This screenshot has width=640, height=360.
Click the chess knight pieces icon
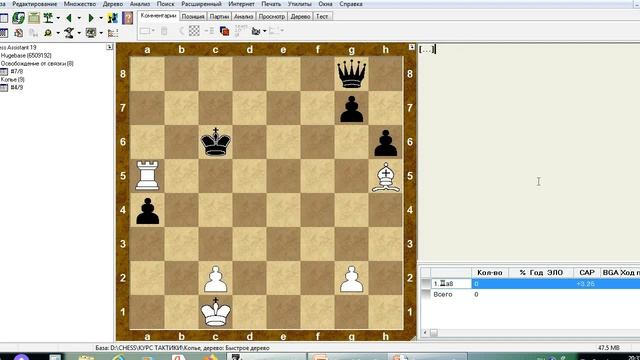click(x=113, y=18)
